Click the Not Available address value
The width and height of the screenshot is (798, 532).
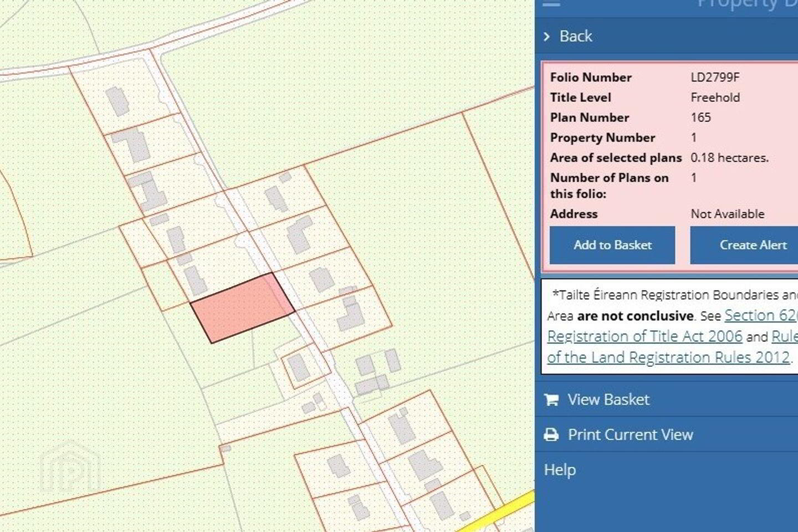click(727, 213)
